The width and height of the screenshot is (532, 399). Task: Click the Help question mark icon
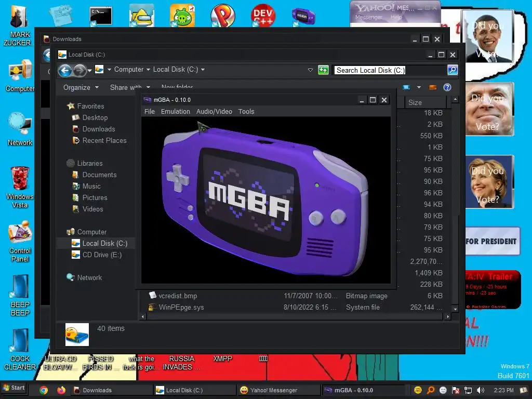(447, 87)
